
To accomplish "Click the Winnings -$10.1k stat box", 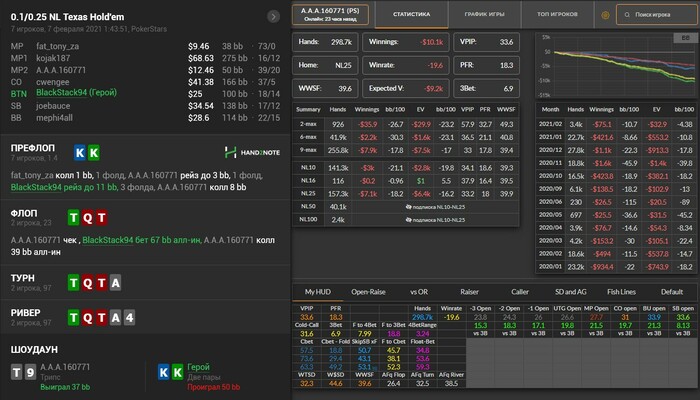I will tap(406, 42).
